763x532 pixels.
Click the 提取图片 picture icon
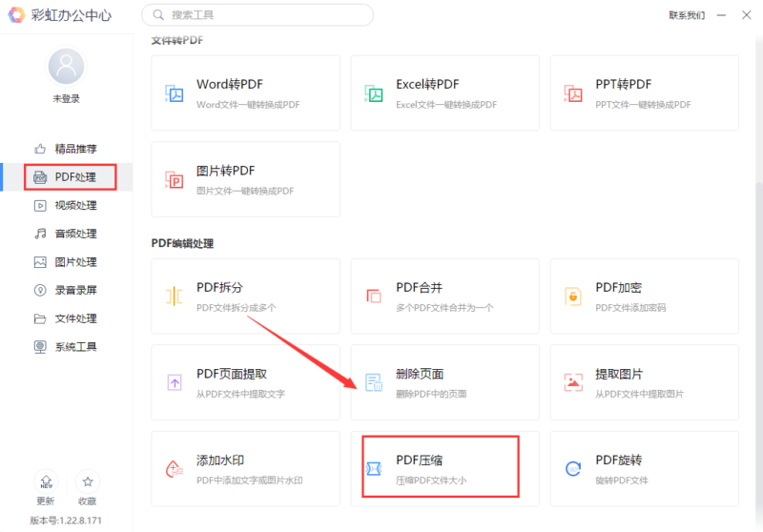tap(573, 382)
